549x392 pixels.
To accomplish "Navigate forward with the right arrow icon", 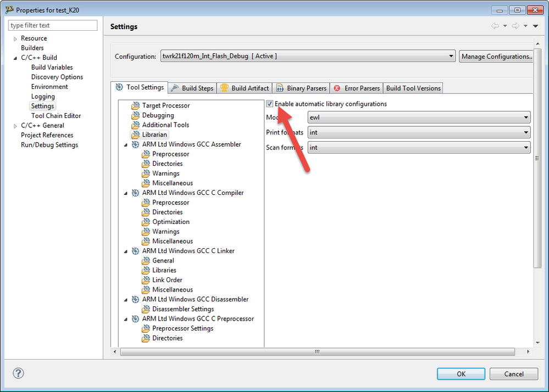I will click(x=515, y=26).
